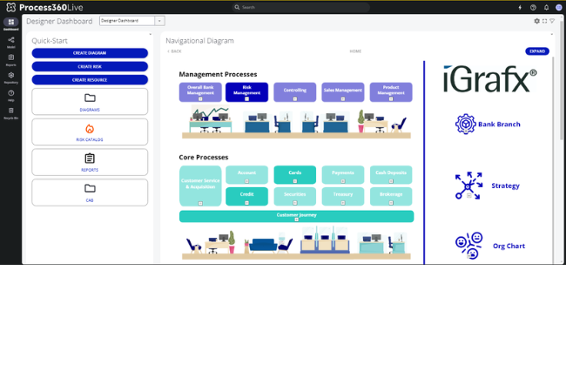Screen dimensions: 566x392
Task: Click the iGrafx logo
Action: 490,79
